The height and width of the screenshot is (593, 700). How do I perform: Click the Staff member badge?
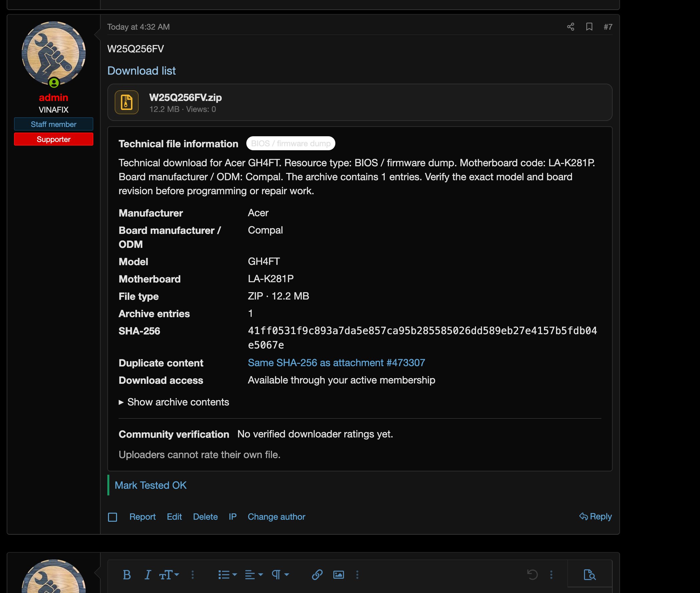coord(53,124)
